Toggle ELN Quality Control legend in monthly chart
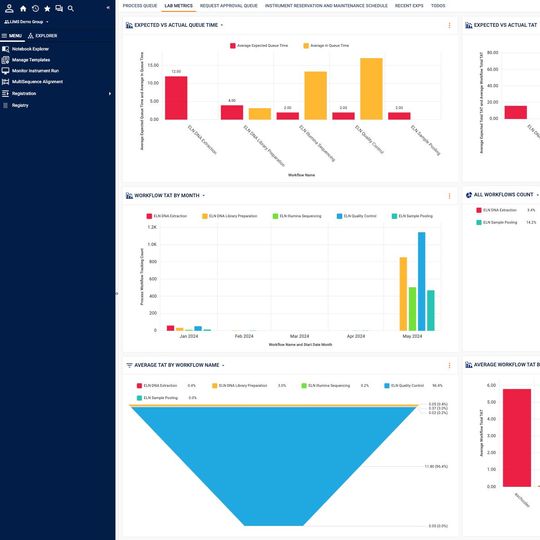 tap(356, 216)
